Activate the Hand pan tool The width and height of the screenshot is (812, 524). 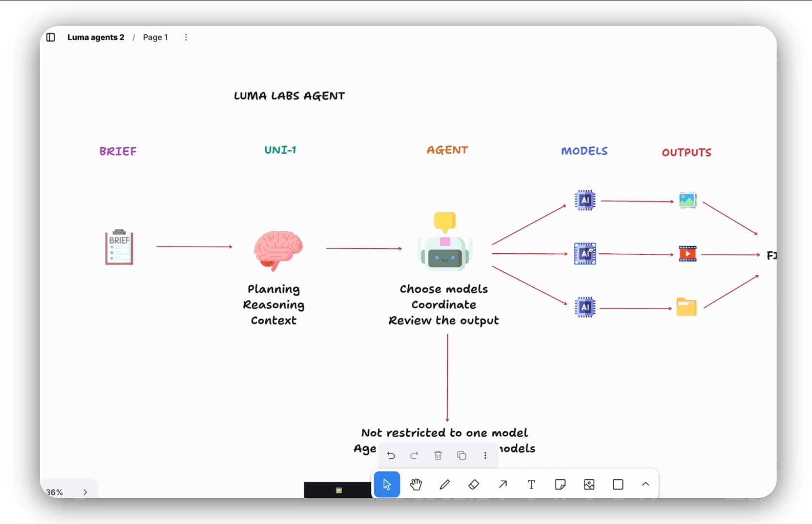point(416,484)
